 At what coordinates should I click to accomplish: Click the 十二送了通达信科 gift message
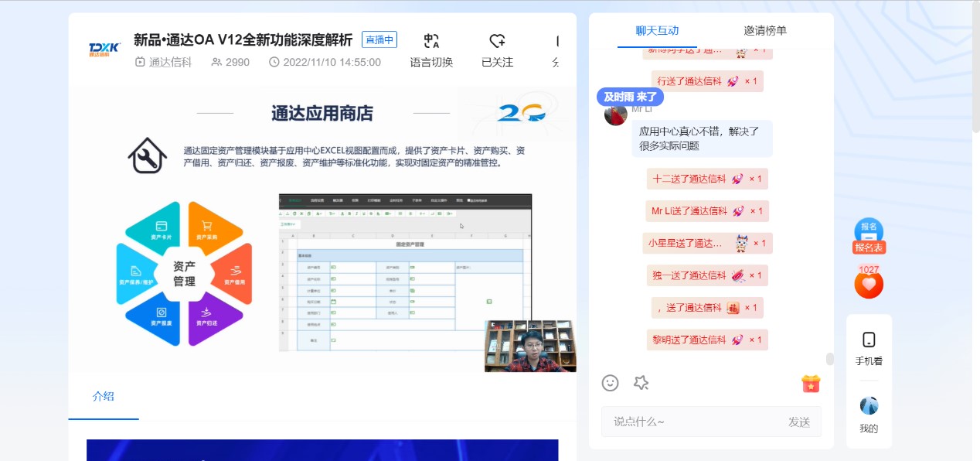(707, 179)
